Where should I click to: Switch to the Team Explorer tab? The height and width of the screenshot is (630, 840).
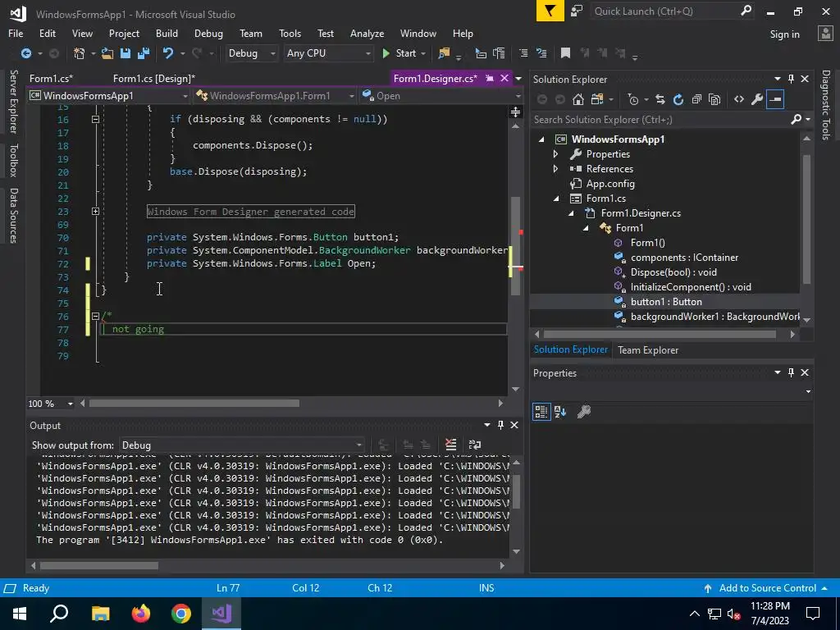648,350
